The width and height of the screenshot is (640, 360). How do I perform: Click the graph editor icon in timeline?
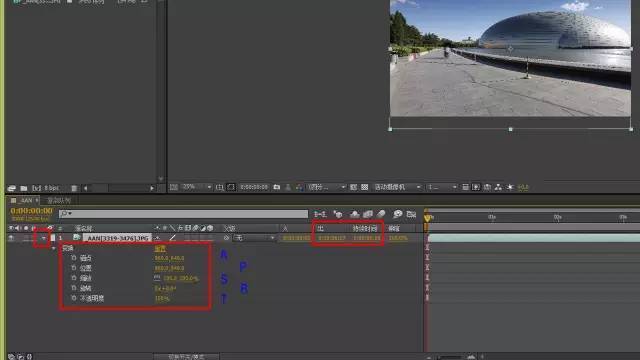(x=411, y=214)
